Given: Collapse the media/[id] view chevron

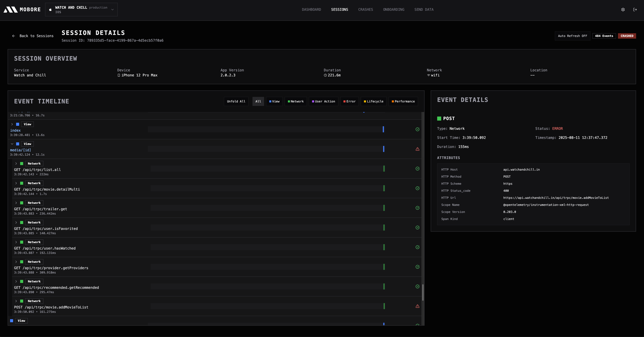Looking at the screenshot, I should (12, 144).
